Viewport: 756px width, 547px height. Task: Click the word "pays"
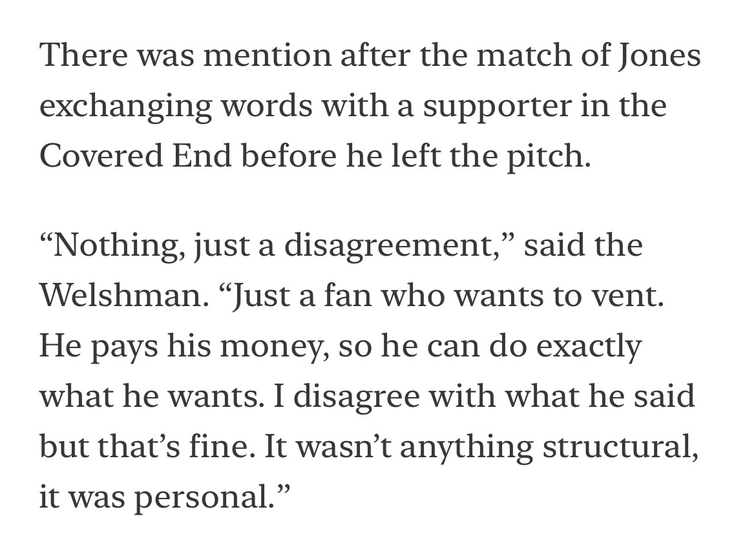125,347
